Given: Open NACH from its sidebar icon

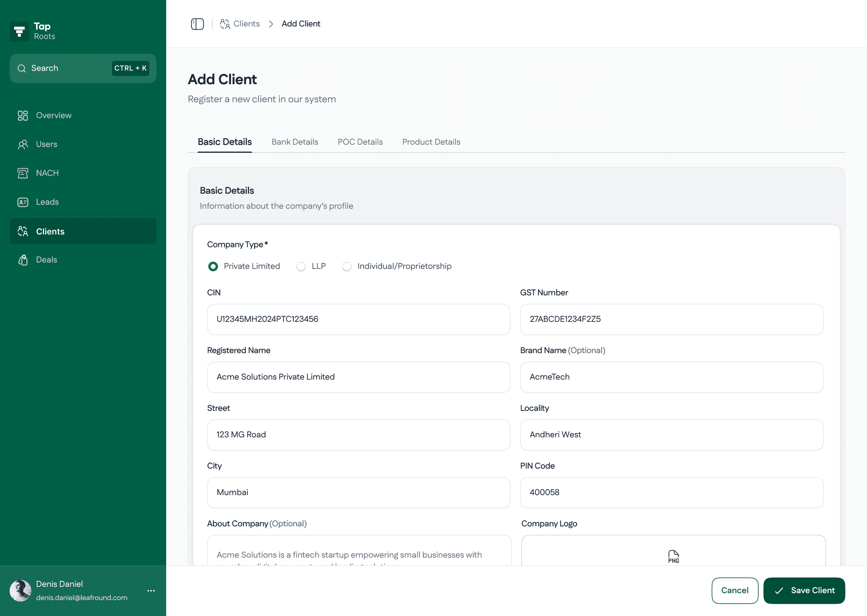Looking at the screenshot, I should click(23, 173).
